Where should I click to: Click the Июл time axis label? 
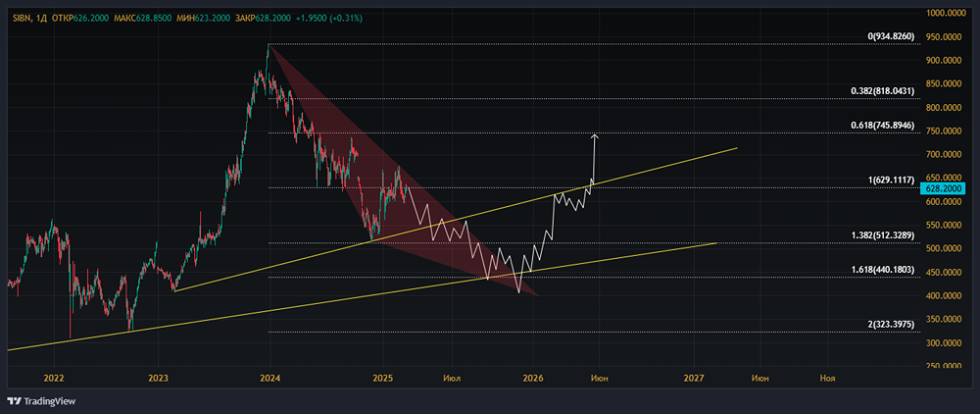[451, 379]
